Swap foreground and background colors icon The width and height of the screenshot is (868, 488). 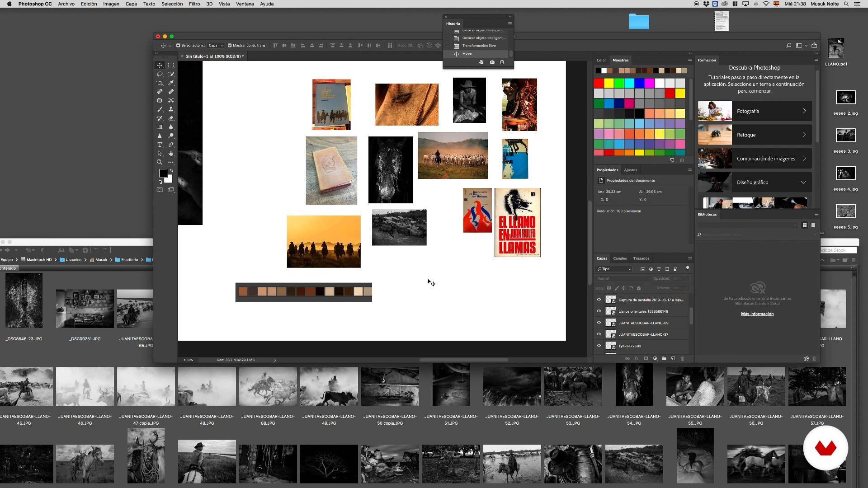click(x=171, y=171)
